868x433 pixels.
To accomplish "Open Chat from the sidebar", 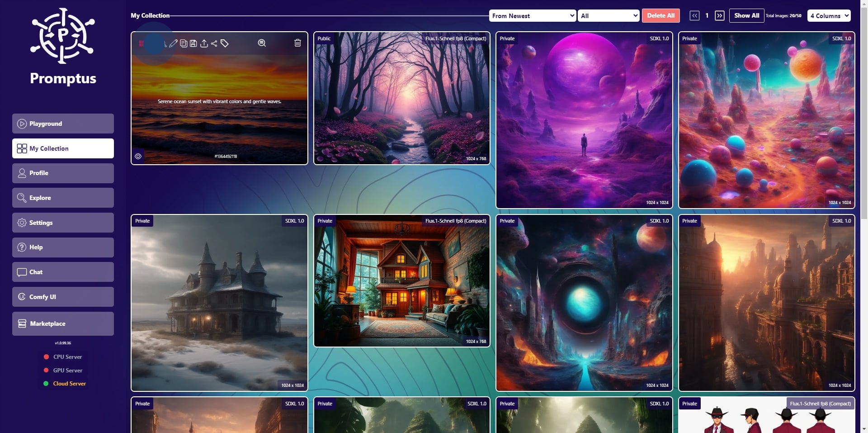I will point(63,272).
